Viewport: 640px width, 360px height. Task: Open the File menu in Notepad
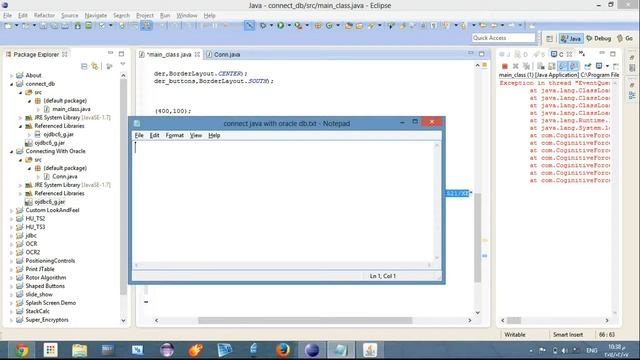click(x=139, y=136)
